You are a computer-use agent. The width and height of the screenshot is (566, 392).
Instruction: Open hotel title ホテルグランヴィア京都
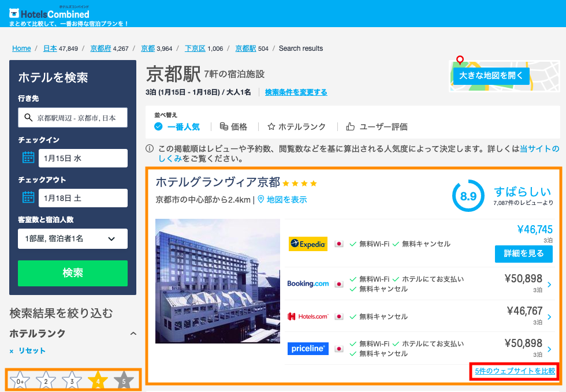coord(218,182)
